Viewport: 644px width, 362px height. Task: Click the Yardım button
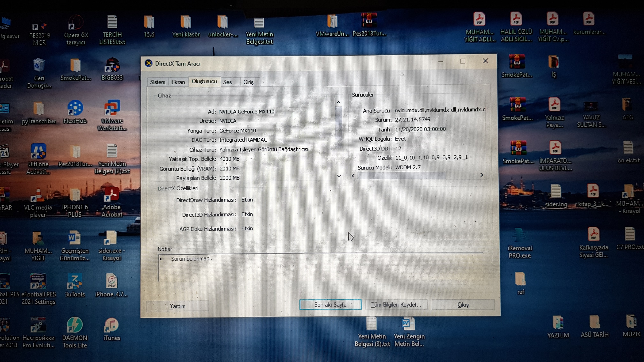point(177,306)
